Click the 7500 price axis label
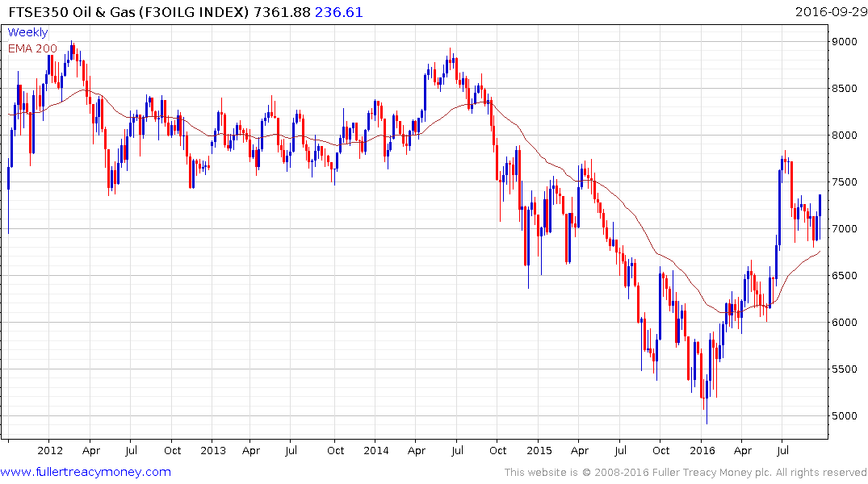 click(845, 182)
